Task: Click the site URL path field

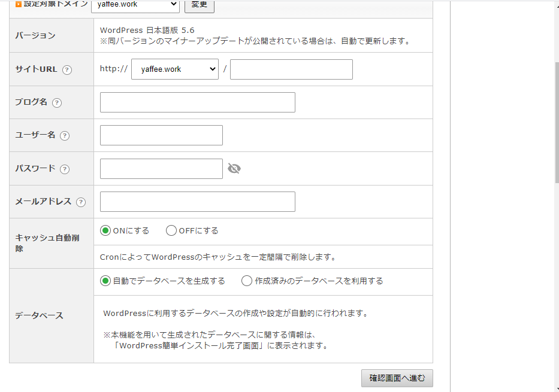Action: (291, 69)
